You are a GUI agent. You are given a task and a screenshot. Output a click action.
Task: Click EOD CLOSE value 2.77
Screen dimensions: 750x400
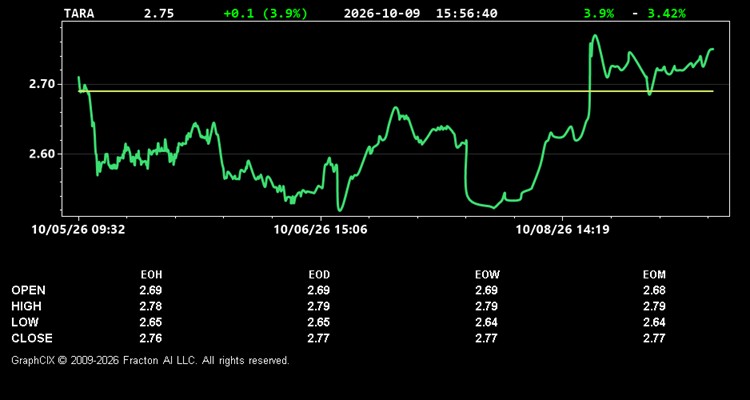pyautogui.click(x=319, y=338)
